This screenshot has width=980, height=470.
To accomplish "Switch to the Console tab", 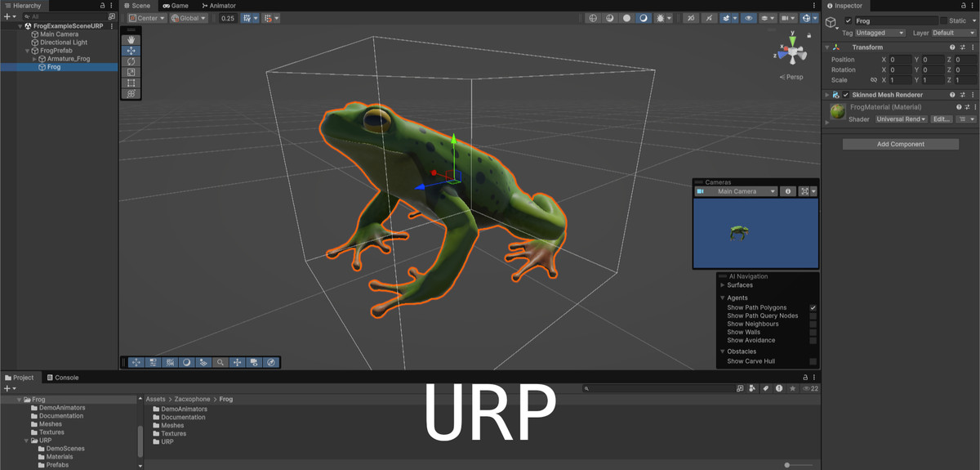I will tap(62, 378).
